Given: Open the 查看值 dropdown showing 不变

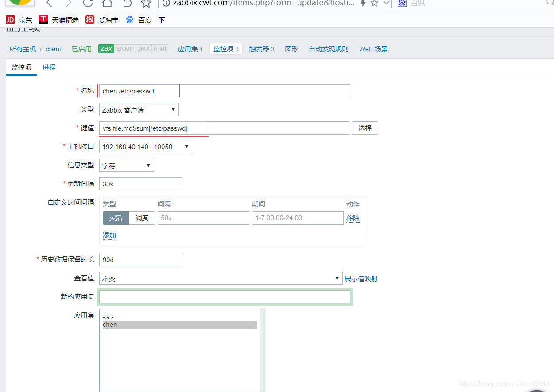Looking at the screenshot, I should point(221,278).
